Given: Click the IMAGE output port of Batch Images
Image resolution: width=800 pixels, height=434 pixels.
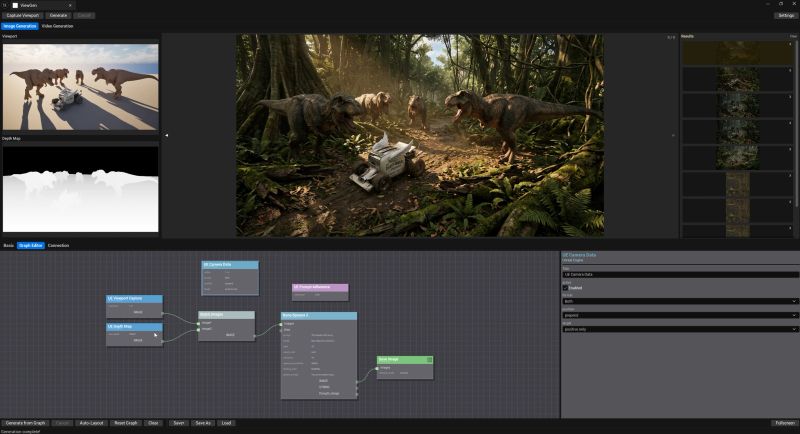Looking at the screenshot, I should [255, 336].
